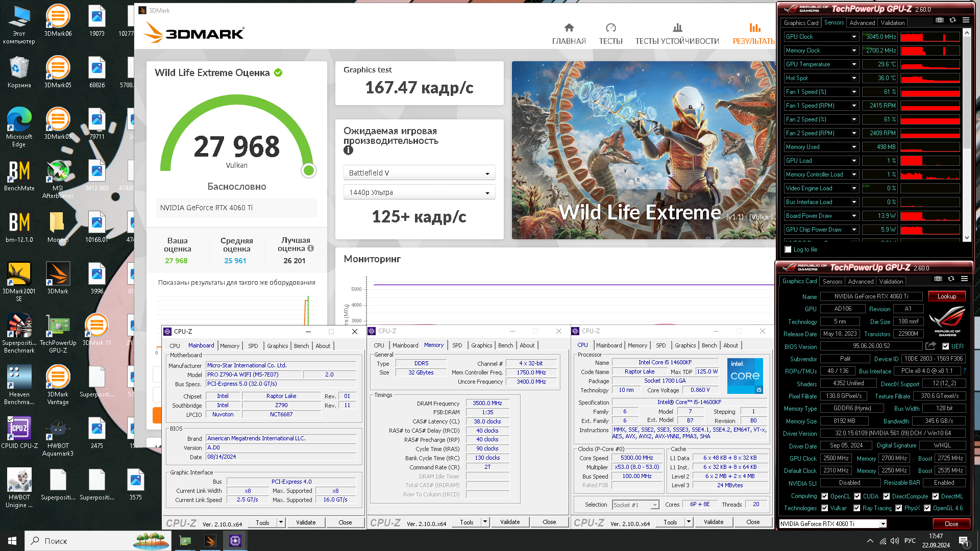Toggle the OpenCL checkbox in GPU-Z
This screenshot has height=551, width=980.
coord(824,496)
